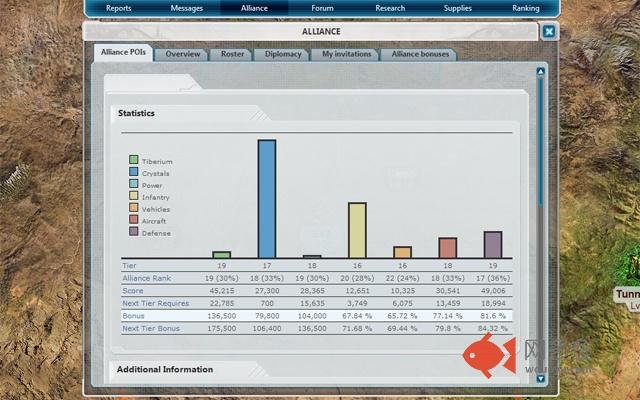Viewport: 640px width, 400px height.
Task: Open the Research menu
Action: 390,8
